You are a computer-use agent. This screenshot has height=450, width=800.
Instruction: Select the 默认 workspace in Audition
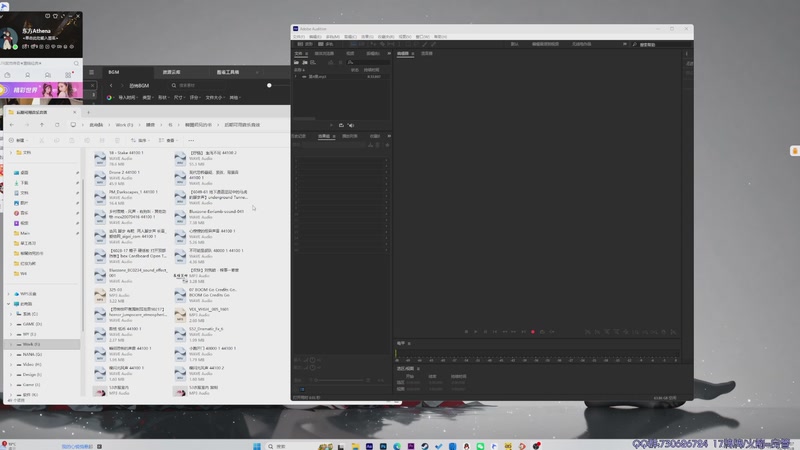point(514,44)
